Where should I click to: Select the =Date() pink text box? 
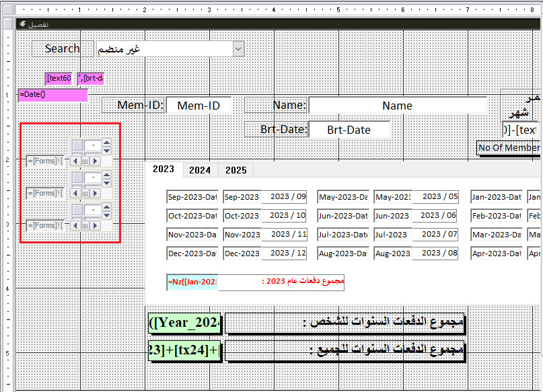click(52, 95)
